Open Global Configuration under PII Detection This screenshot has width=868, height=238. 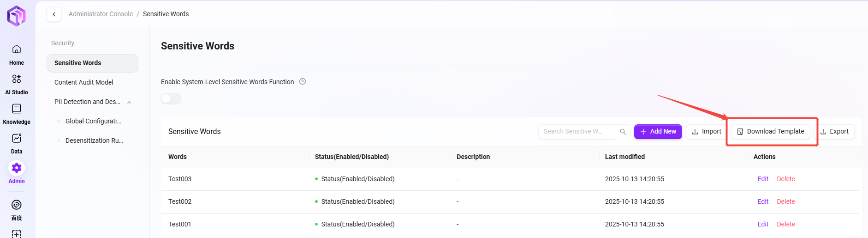point(93,121)
